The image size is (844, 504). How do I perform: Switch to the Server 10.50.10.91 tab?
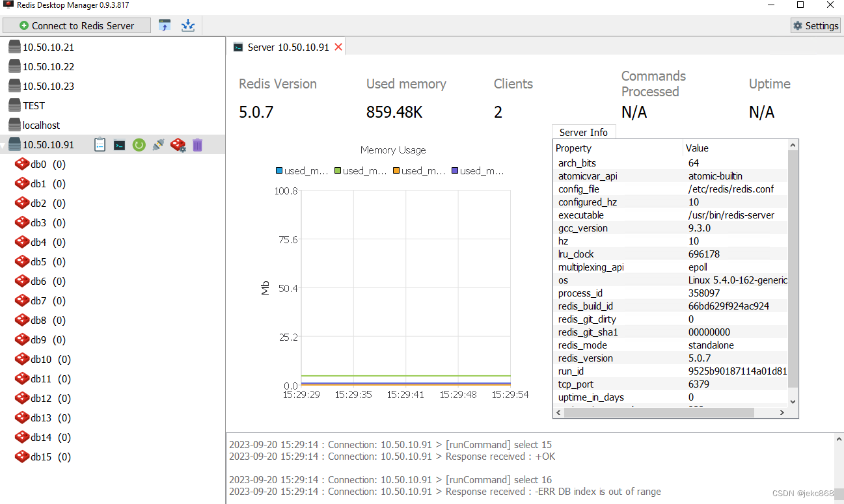coord(287,47)
